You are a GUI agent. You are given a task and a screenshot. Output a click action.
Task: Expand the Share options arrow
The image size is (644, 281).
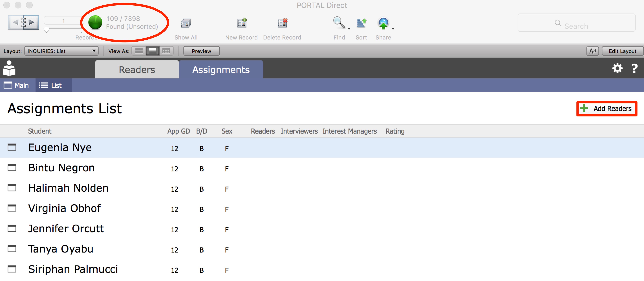[393, 29]
